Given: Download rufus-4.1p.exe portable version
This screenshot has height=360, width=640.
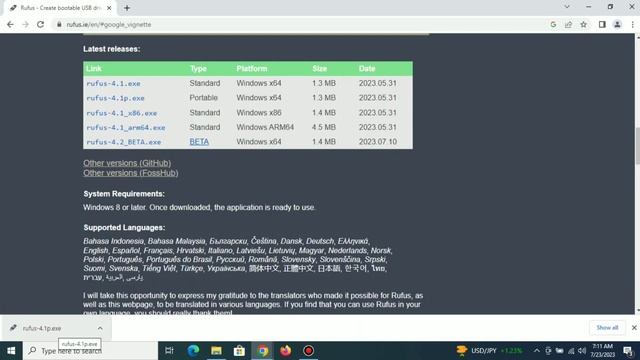Looking at the screenshot, I should point(116,98).
